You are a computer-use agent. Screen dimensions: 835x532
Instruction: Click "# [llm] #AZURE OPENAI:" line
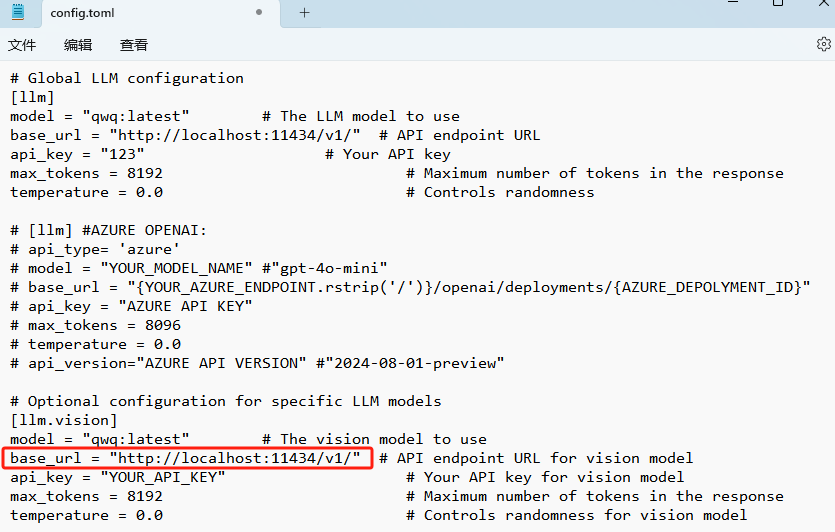(108, 231)
